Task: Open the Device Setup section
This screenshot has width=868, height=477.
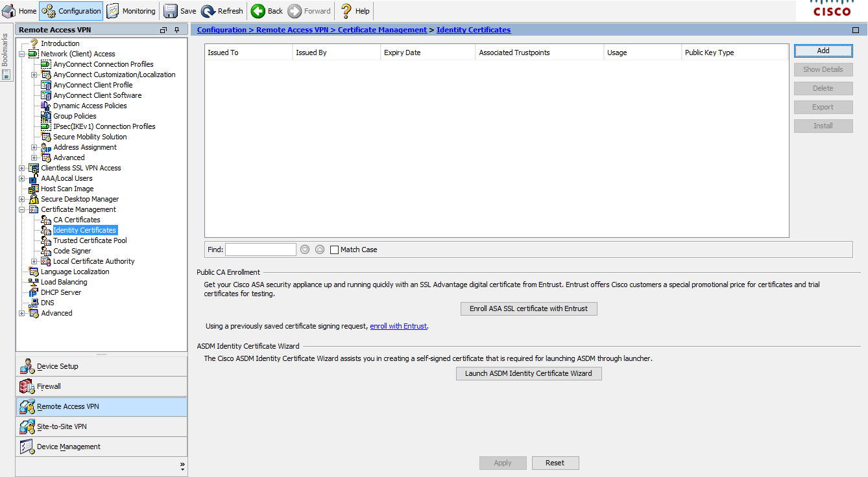Action: click(101, 366)
